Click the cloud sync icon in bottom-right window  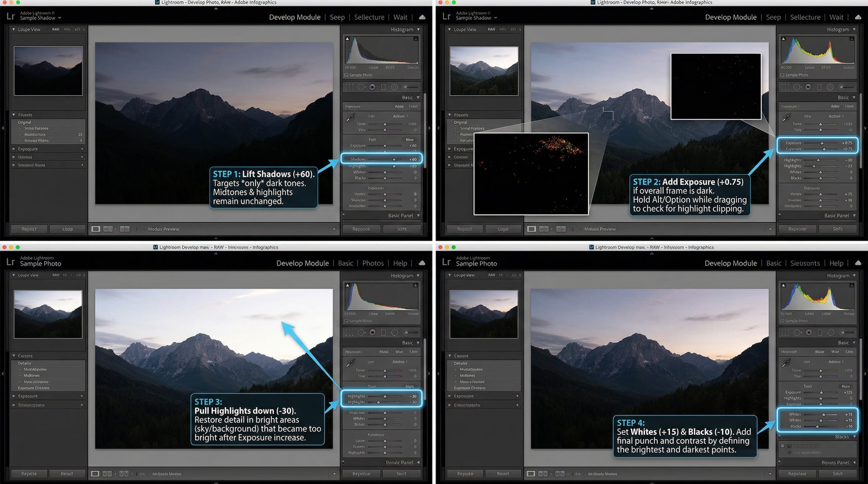858,263
